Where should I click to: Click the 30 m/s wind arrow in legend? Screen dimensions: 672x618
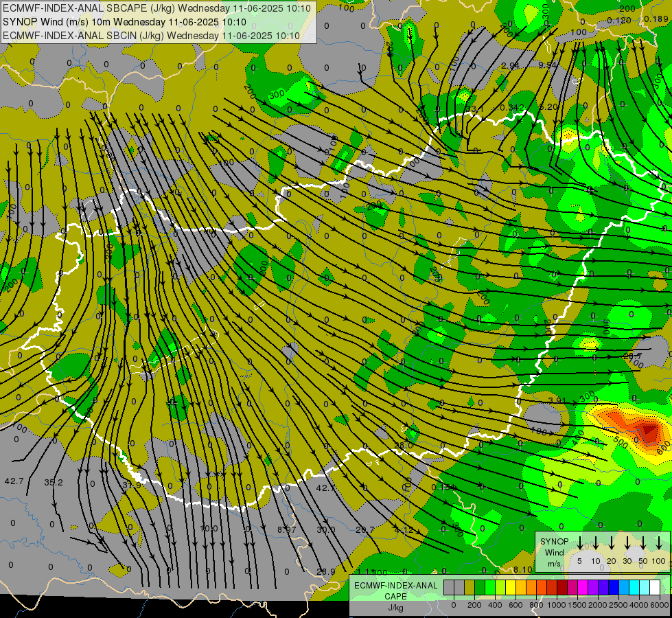pyautogui.click(x=627, y=543)
